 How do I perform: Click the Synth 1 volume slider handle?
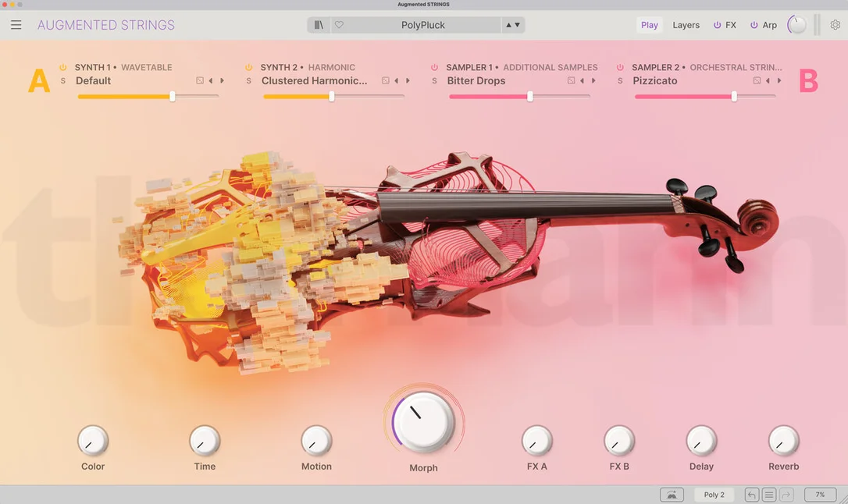[x=172, y=96]
